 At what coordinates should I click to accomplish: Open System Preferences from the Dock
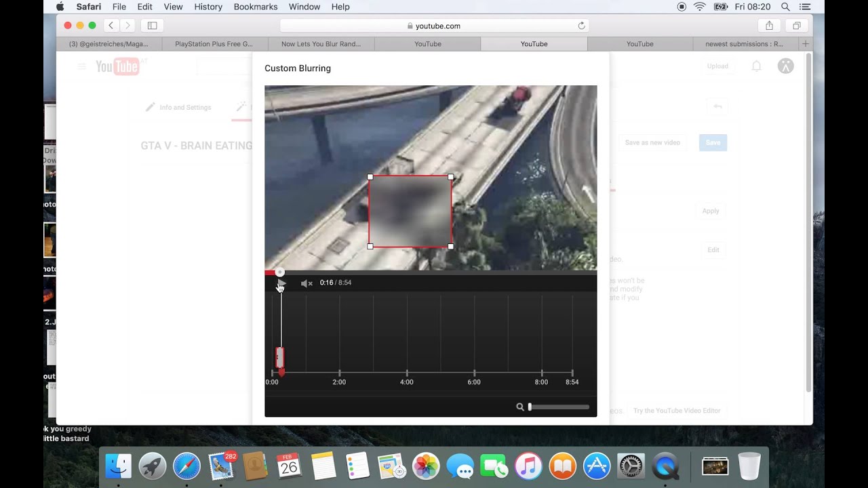(x=631, y=466)
